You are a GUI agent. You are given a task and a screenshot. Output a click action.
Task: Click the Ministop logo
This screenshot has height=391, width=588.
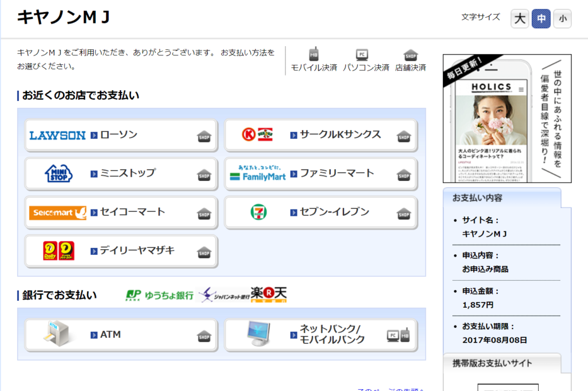click(x=59, y=173)
